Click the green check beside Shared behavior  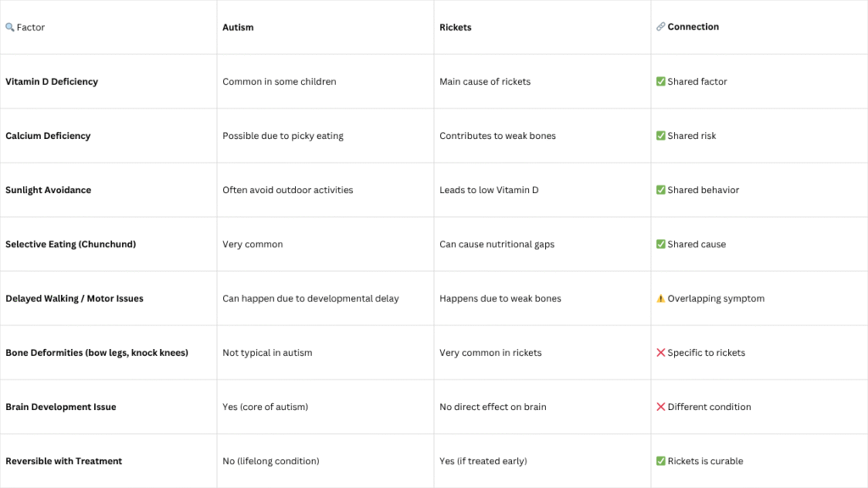(660, 190)
